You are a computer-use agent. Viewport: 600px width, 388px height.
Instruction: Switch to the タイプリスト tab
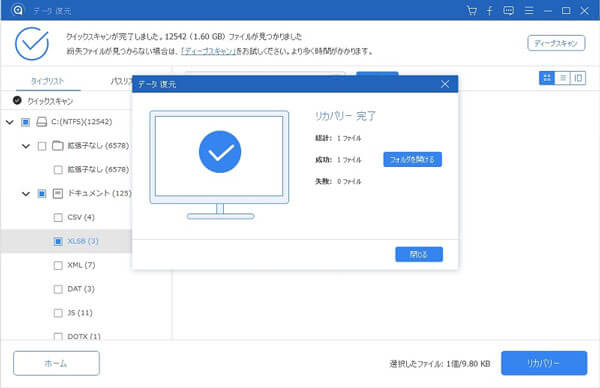(x=47, y=81)
